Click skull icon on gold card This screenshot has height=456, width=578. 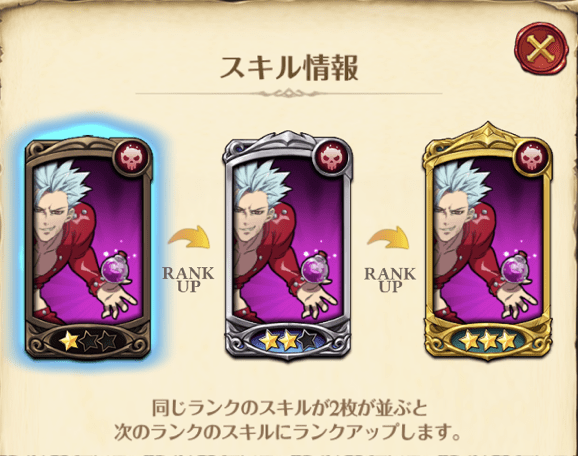tap(532, 158)
